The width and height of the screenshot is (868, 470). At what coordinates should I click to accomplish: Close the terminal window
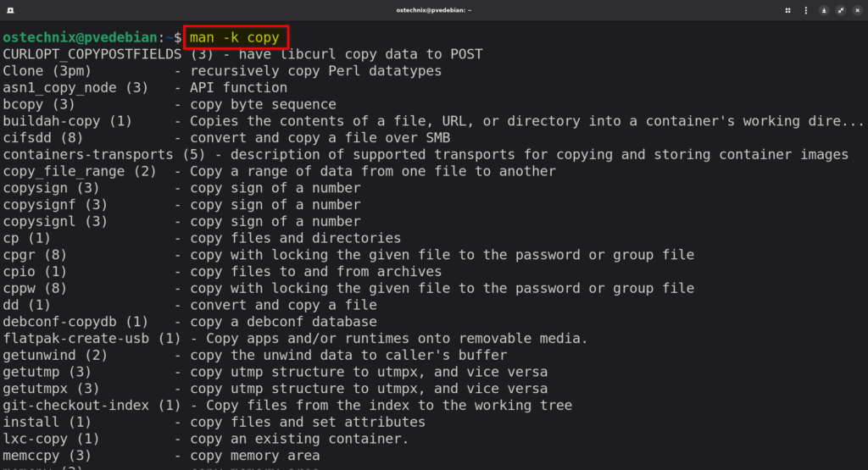click(856, 10)
